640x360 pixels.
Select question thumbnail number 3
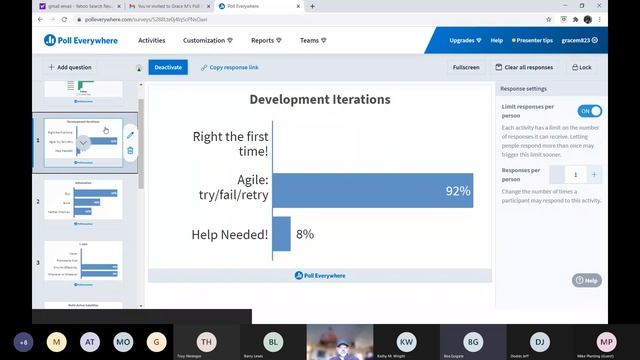coord(83,261)
